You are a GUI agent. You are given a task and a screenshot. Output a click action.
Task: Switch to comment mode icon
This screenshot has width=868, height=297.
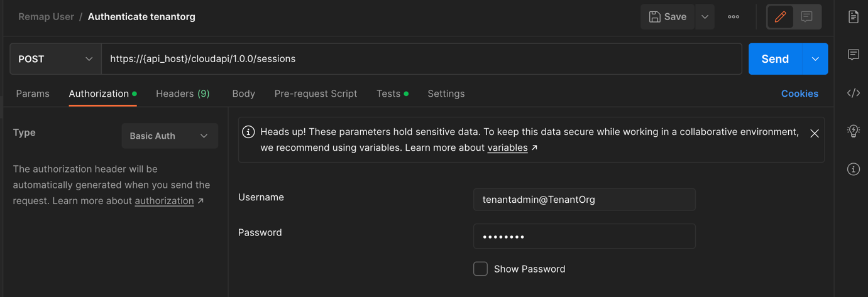807,17
